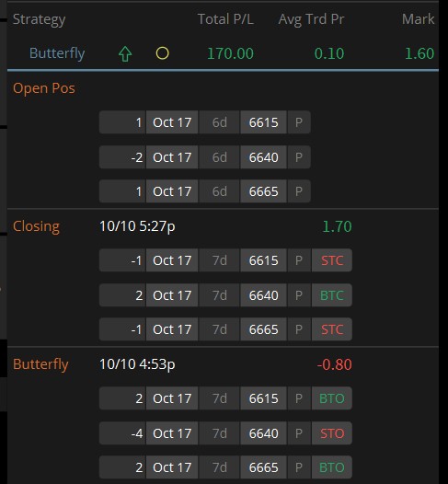Click the BTC tag on closing 6640 put
This screenshot has width=448, height=484.
pos(332,295)
